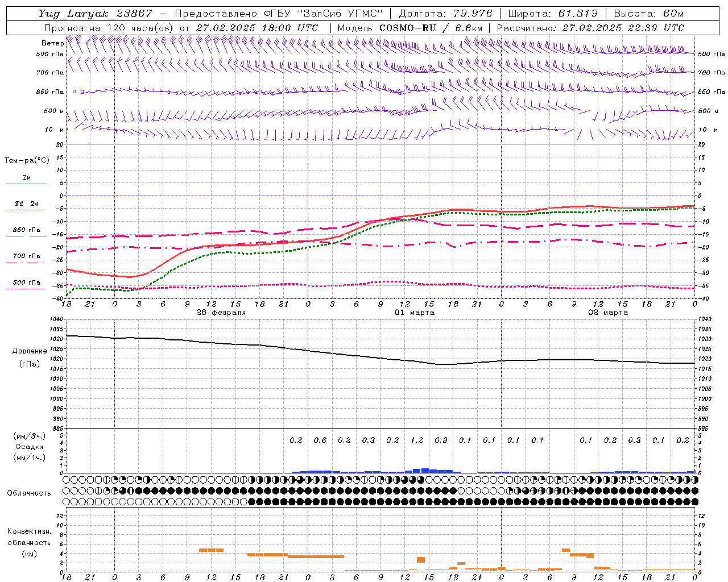Click the '01 марта' date label
728x582 pixels.
coord(415,313)
